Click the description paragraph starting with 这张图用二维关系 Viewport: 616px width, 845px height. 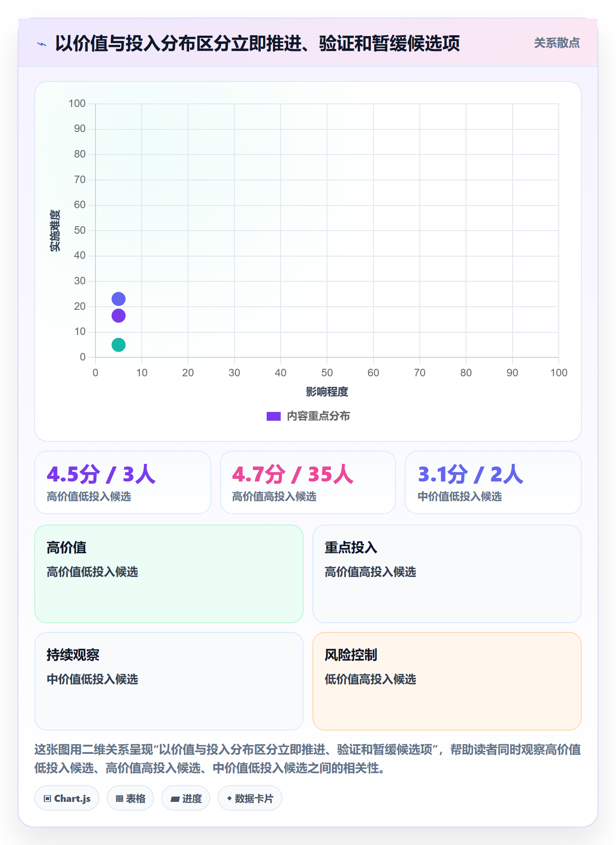pos(308,759)
